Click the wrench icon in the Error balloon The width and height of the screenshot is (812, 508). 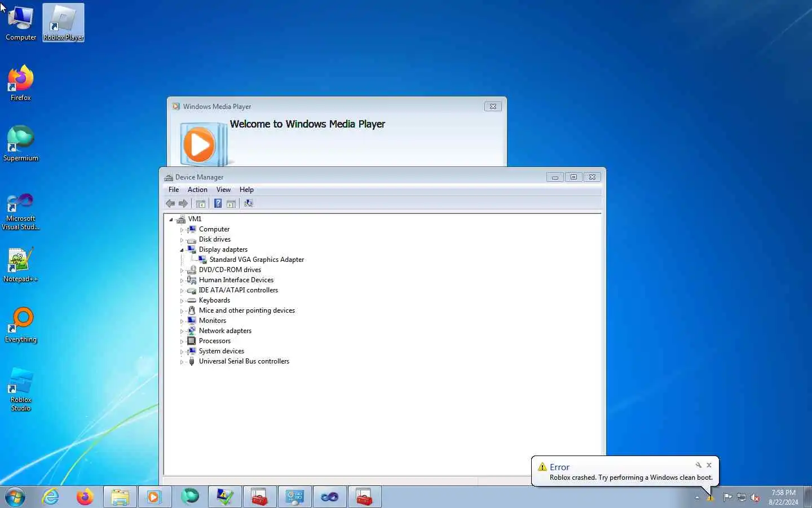coord(698,465)
